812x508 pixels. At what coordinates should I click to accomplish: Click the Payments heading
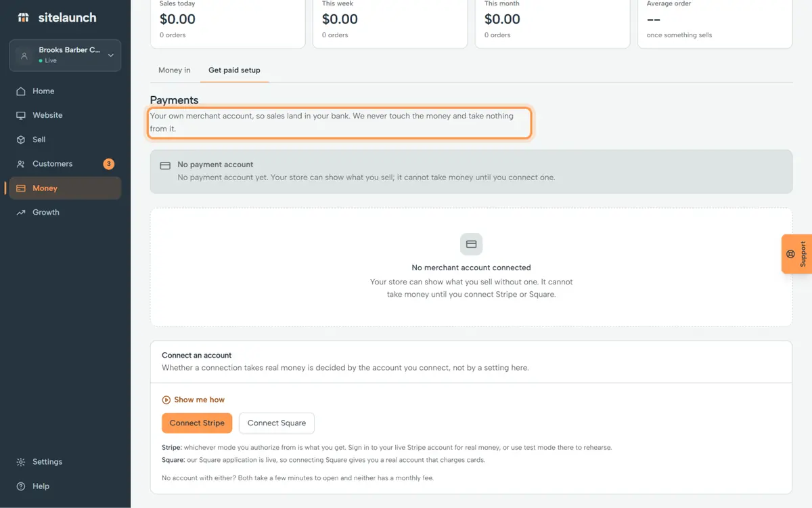coord(175,100)
